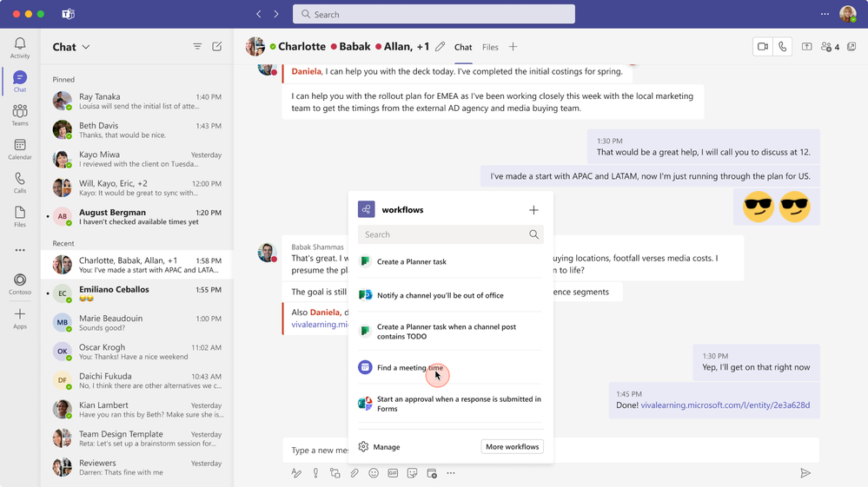Open August Bergman chat
This screenshot has width=868, height=487.
click(x=136, y=217)
